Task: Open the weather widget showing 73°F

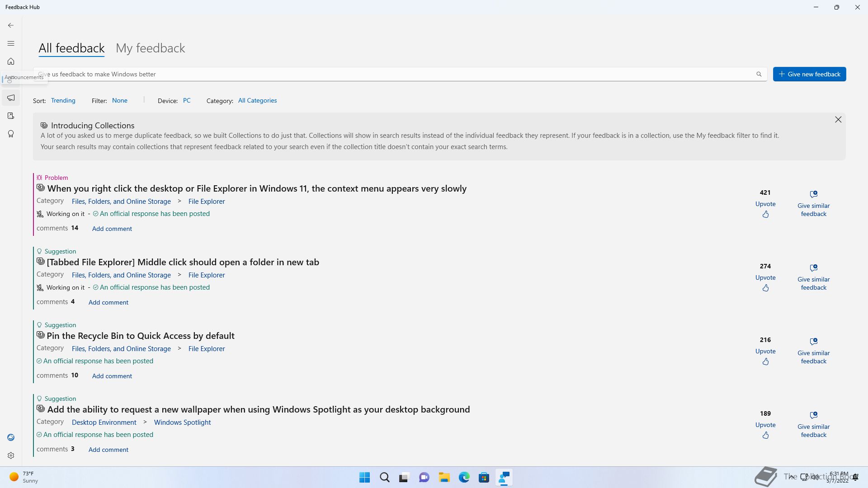Action: pos(24,477)
